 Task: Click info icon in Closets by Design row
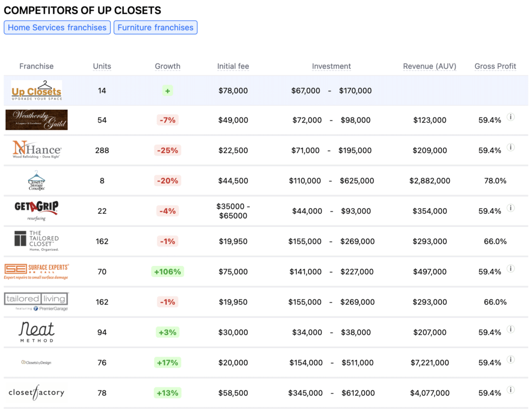click(x=510, y=359)
